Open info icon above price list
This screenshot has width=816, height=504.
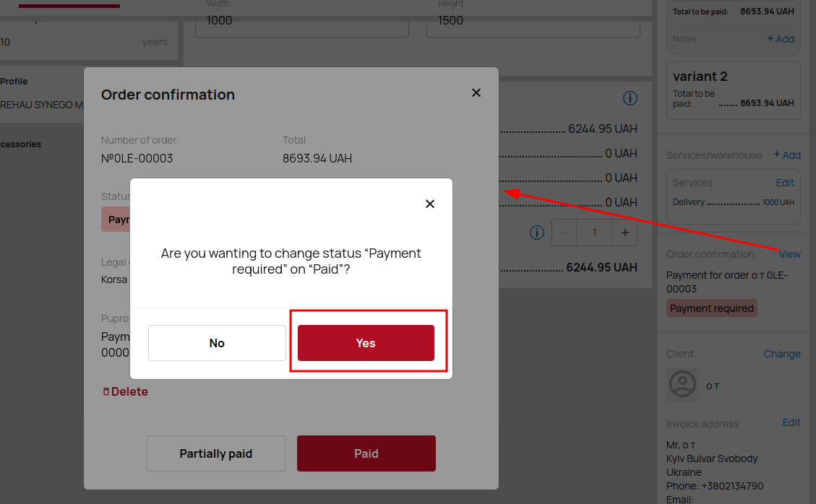[x=630, y=98]
